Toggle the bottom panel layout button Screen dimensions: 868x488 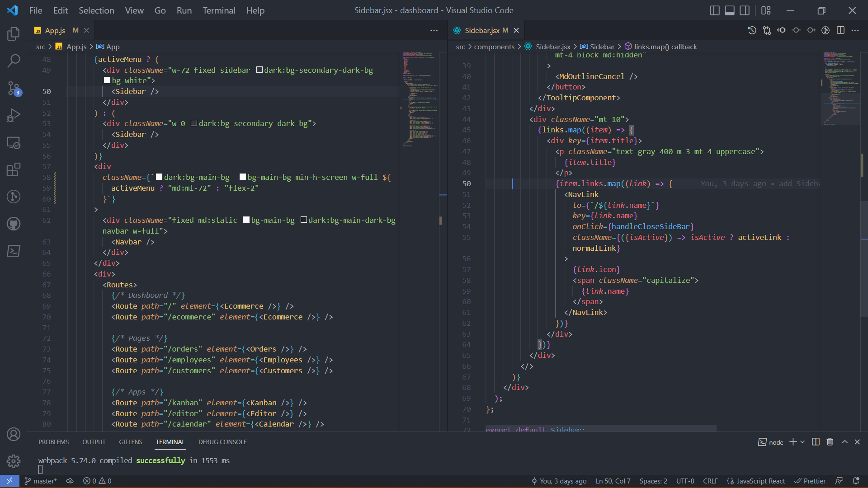[x=729, y=10]
